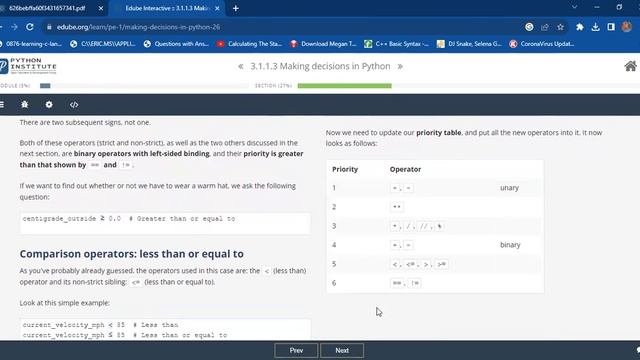Click the Priority column header

345,169
